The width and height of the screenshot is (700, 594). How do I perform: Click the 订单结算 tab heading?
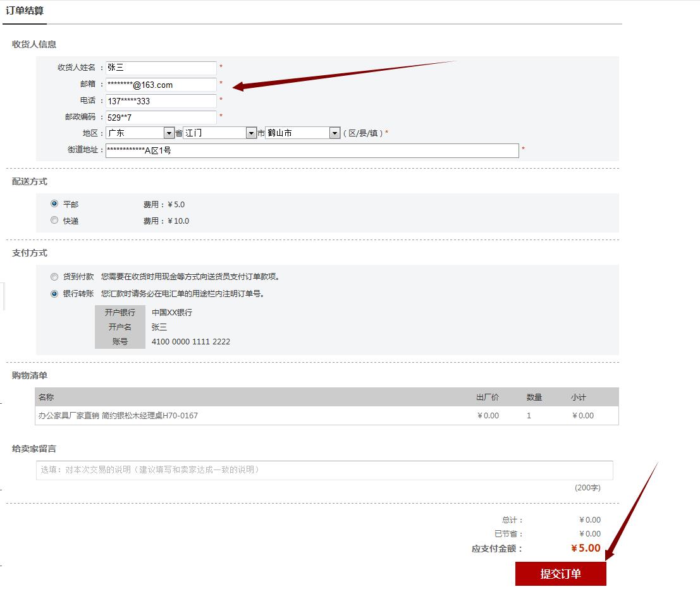[x=25, y=11]
